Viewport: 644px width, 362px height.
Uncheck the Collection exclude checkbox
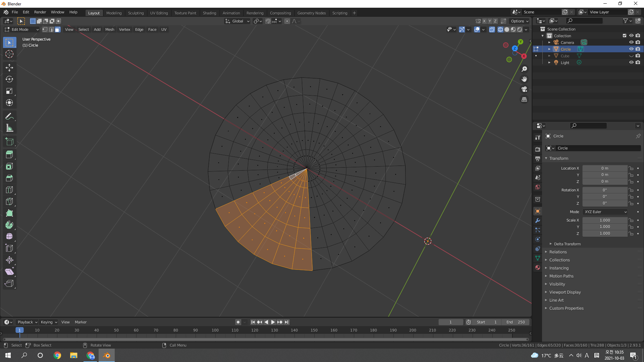pyautogui.click(x=624, y=36)
